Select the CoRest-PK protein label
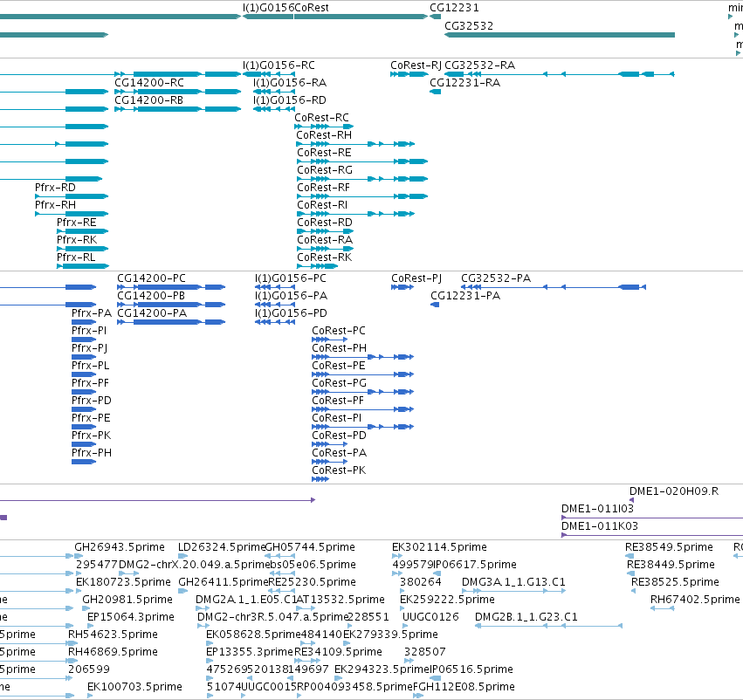The width and height of the screenshot is (743, 700). [339, 470]
